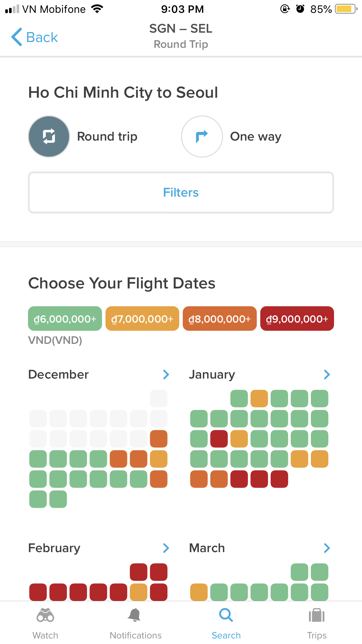This screenshot has width=362, height=644.
Task: Select the yellow-orange ₫7,000,000+ legend swatch
Action: click(x=142, y=319)
